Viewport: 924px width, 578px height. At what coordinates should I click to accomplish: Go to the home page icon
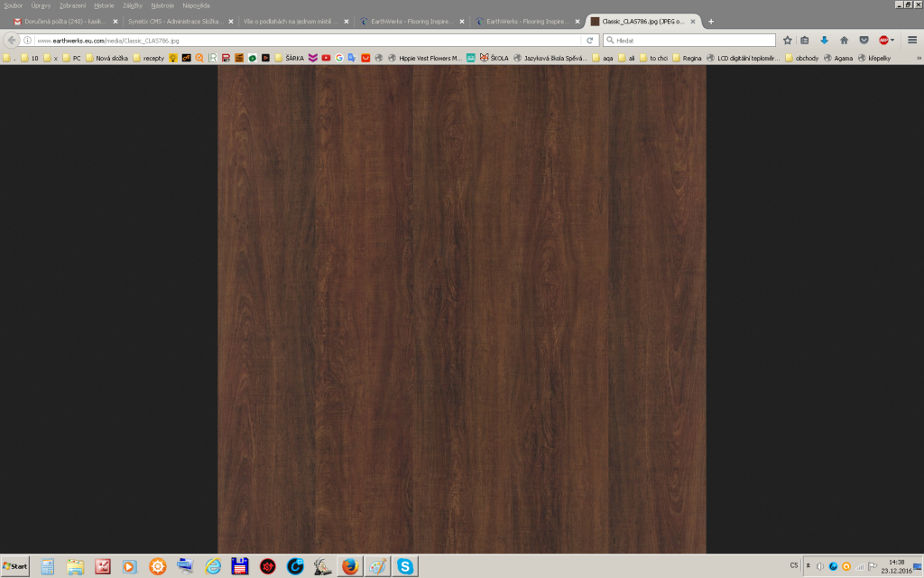point(844,41)
